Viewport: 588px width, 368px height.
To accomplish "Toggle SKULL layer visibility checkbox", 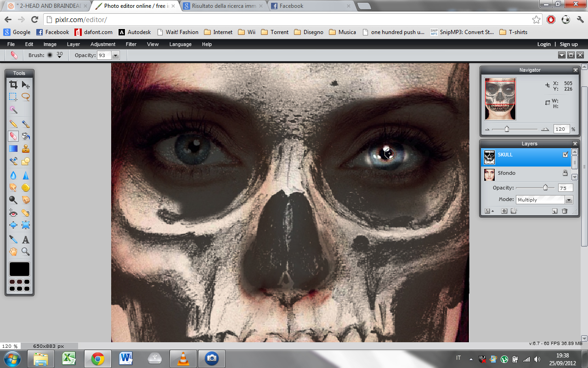I will coord(565,155).
